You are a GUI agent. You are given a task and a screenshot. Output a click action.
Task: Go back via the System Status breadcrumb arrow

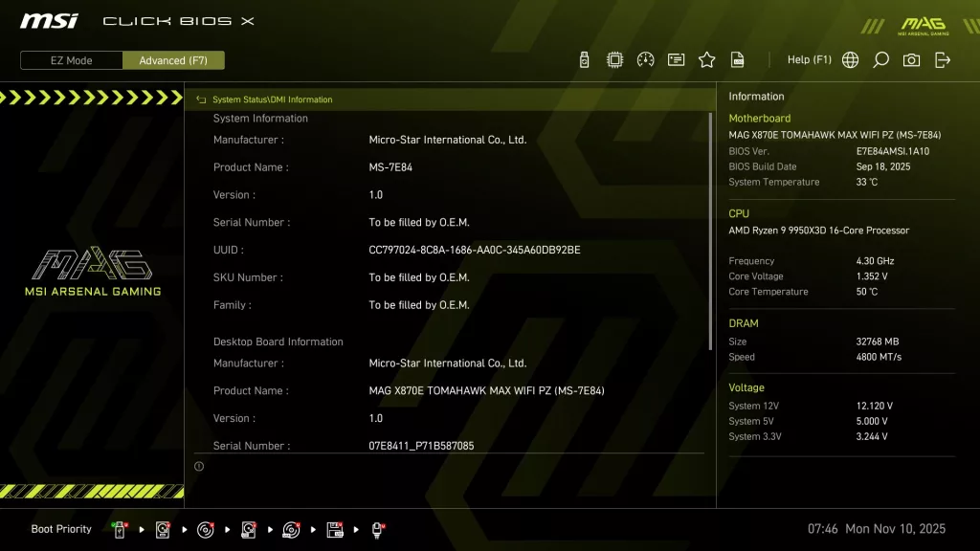(x=201, y=99)
